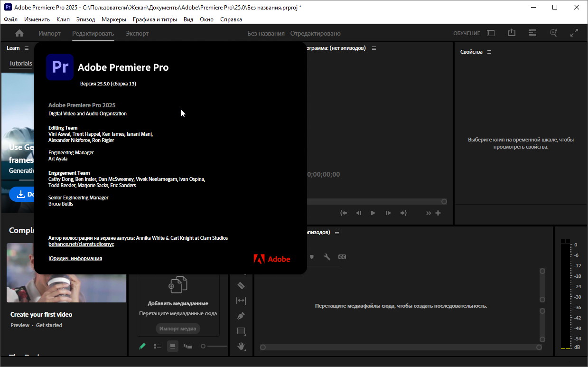Go to Out point in Program monitor
Image resolution: width=588 pixels, height=367 pixels.
coord(404,213)
